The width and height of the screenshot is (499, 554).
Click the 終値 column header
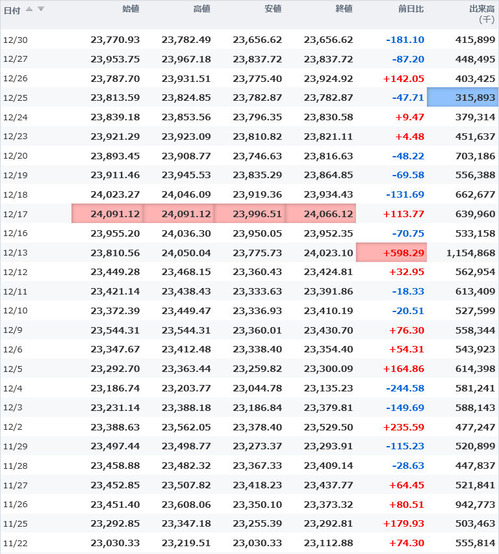pos(344,9)
